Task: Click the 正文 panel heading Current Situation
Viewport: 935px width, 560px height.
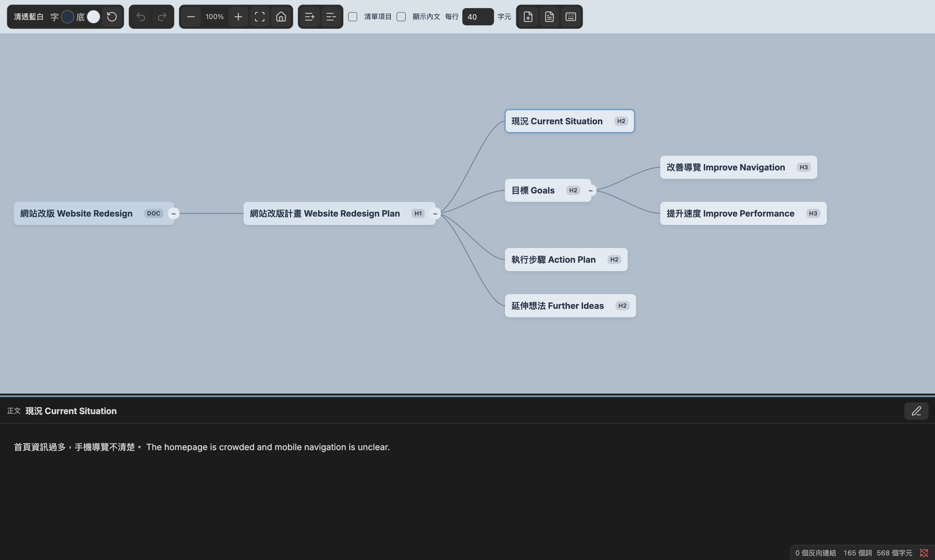Action: coord(71,411)
